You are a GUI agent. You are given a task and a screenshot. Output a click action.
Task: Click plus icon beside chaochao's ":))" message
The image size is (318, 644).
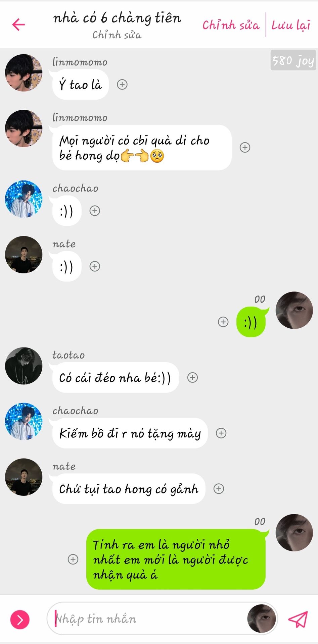tap(95, 211)
